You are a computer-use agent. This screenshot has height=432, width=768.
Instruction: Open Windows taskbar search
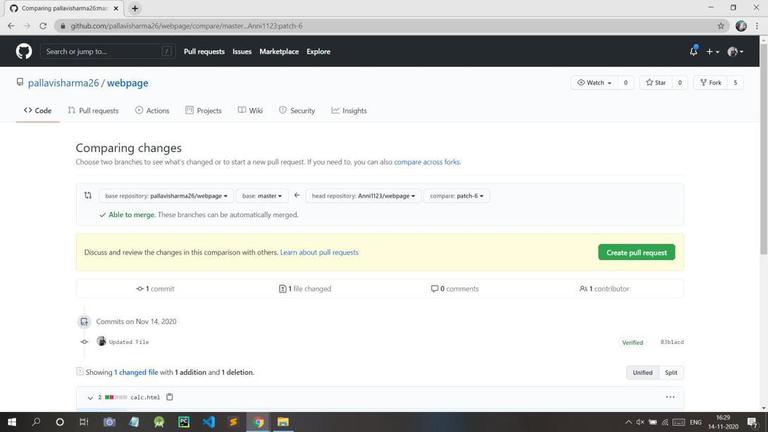(x=36, y=422)
